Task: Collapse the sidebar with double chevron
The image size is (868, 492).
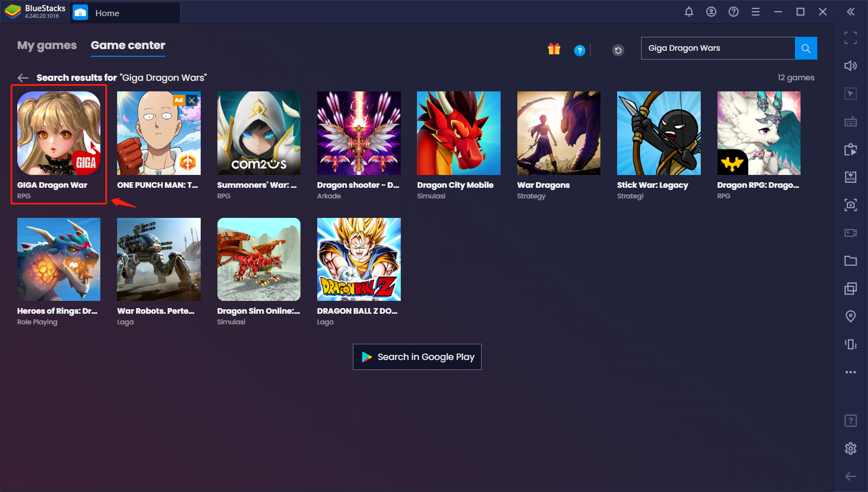Action: click(851, 12)
